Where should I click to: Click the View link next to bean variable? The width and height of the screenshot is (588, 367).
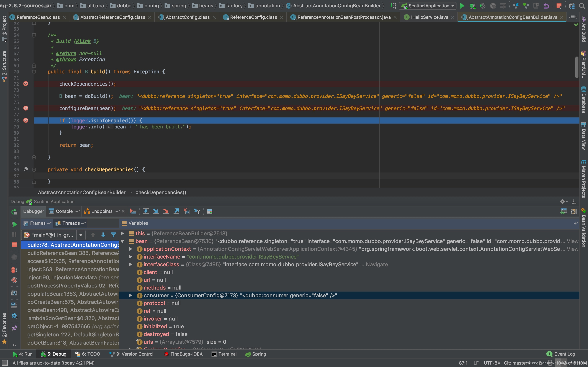[572, 241]
